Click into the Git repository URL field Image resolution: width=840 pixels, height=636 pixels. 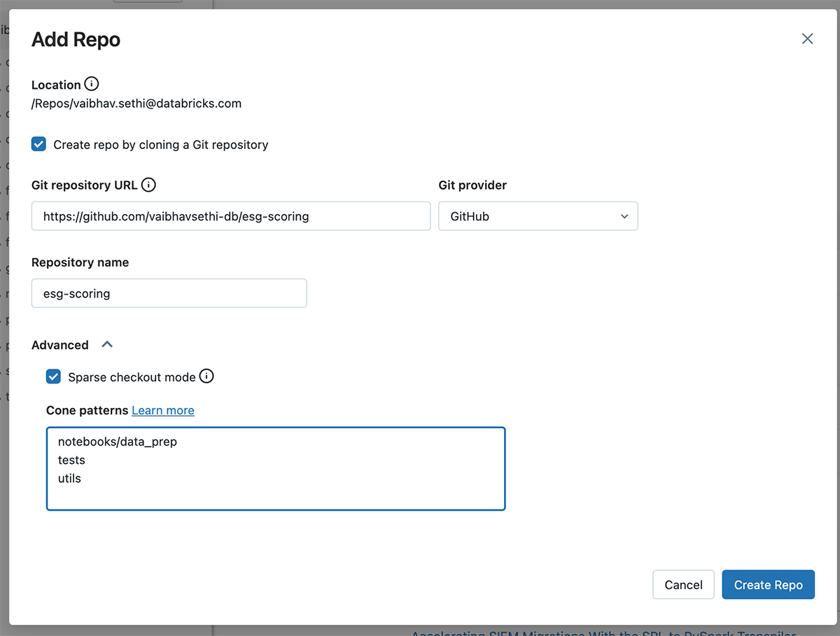click(x=230, y=216)
